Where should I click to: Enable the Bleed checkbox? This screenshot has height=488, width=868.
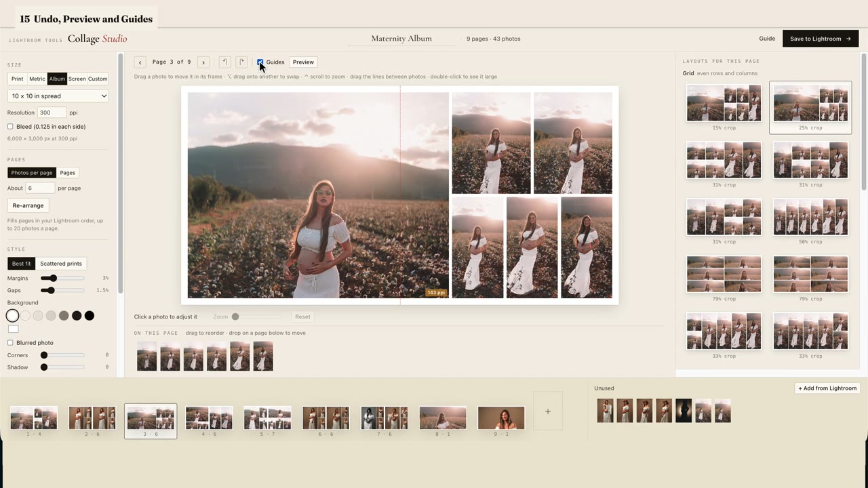click(10, 127)
